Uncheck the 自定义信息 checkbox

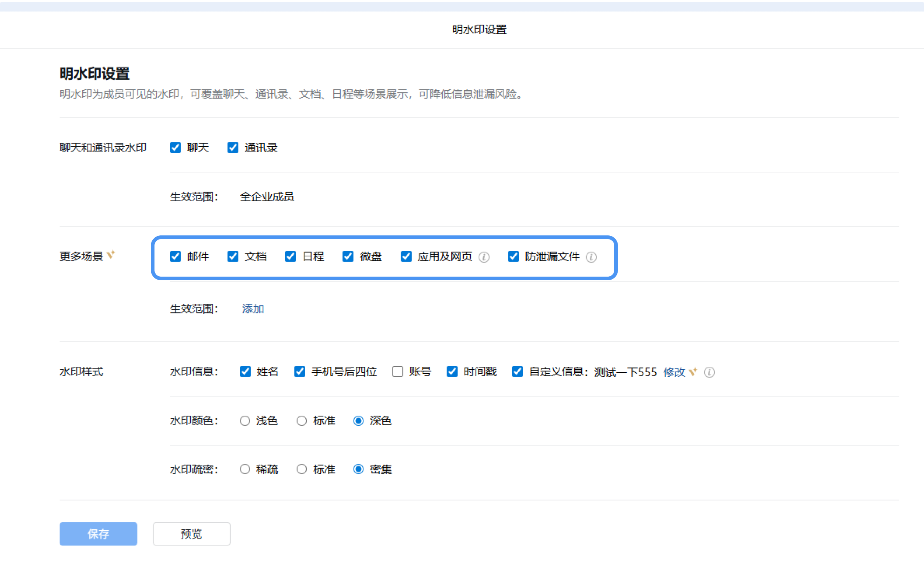[518, 372]
